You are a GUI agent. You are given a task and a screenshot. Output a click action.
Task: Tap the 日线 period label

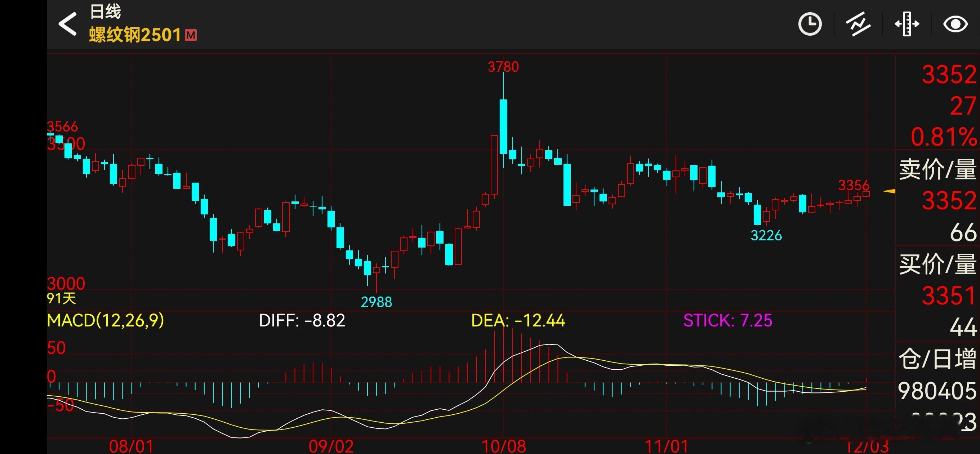pyautogui.click(x=105, y=12)
